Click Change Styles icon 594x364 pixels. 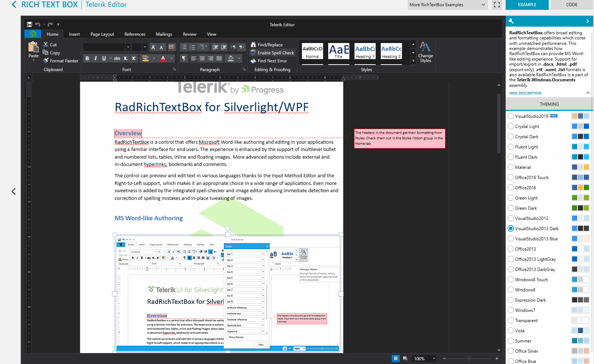pos(425,46)
